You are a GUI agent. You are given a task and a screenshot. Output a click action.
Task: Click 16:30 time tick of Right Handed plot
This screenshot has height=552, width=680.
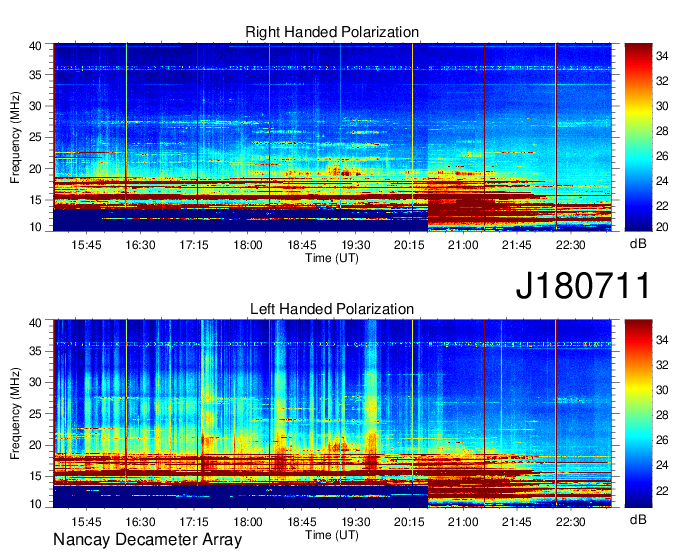click(140, 245)
